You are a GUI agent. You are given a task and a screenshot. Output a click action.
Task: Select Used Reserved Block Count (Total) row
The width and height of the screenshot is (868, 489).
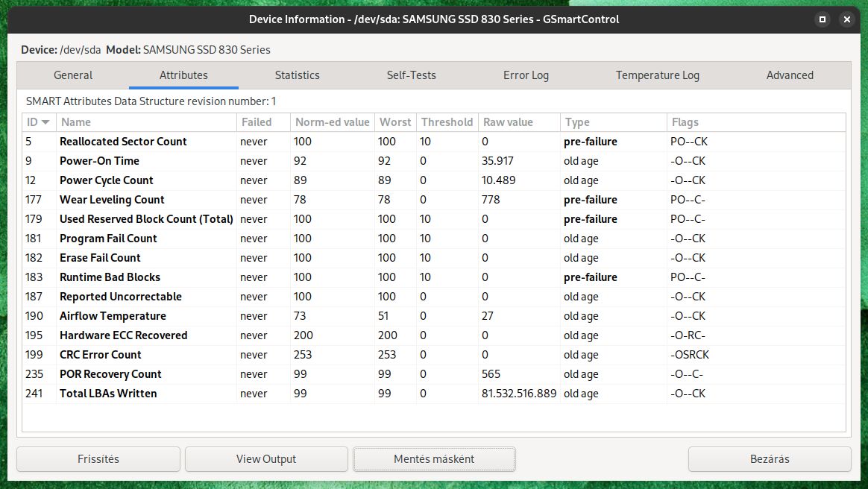pyautogui.click(x=434, y=219)
